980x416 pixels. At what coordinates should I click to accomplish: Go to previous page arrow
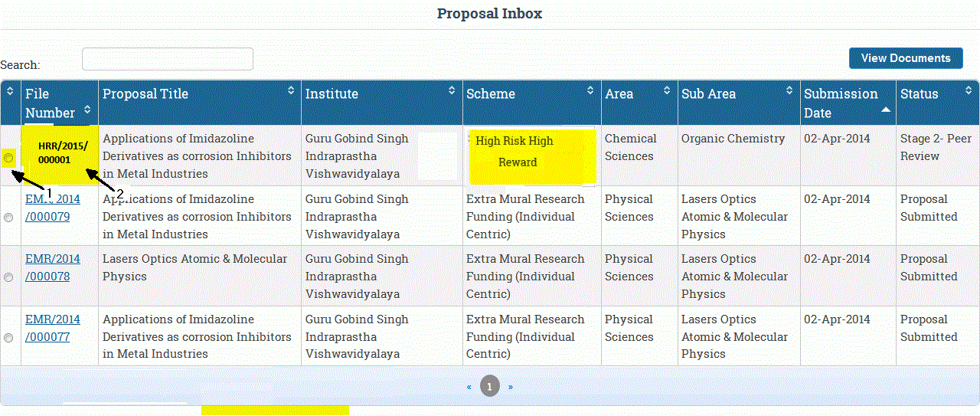coord(469,387)
